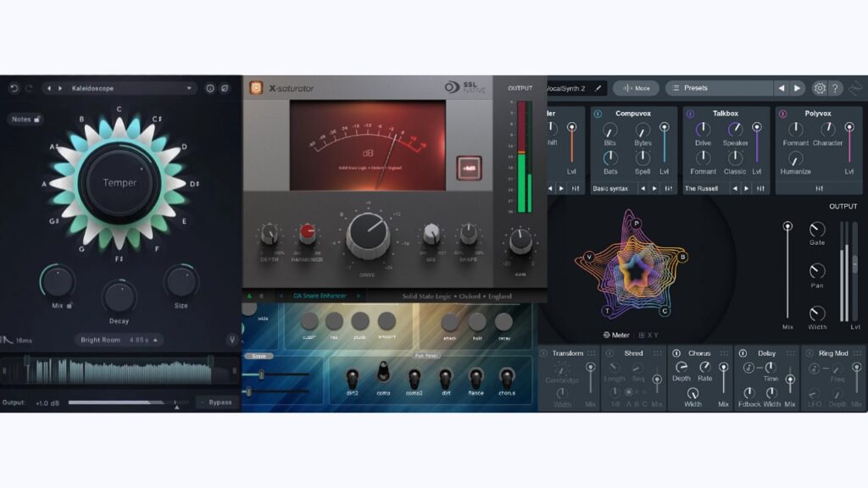This screenshot has height=488, width=868.
Task: Click the undo arrow in Kaleidoscope header
Action: (14, 88)
